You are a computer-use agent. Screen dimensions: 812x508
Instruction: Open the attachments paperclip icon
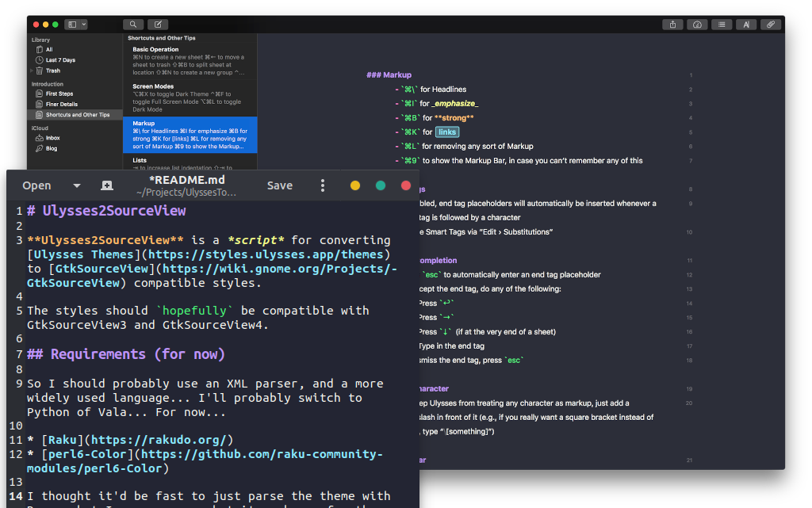[x=771, y=25]
